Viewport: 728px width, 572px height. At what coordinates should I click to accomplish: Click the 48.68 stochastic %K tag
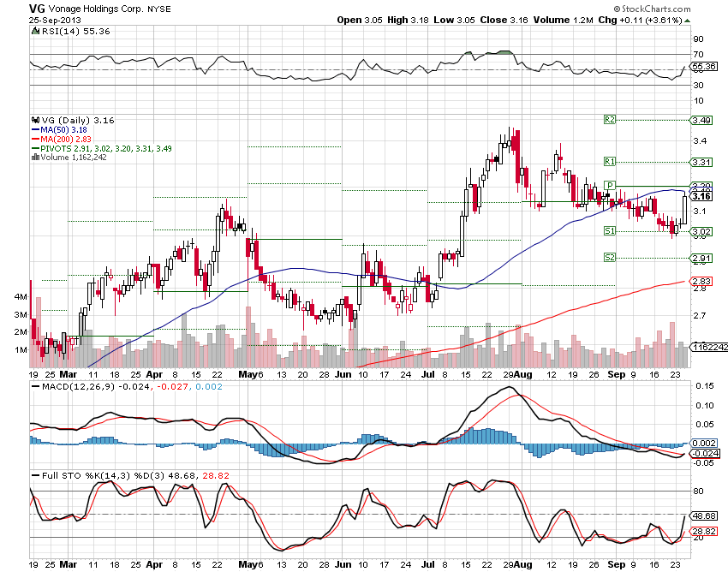click(704, 515)
